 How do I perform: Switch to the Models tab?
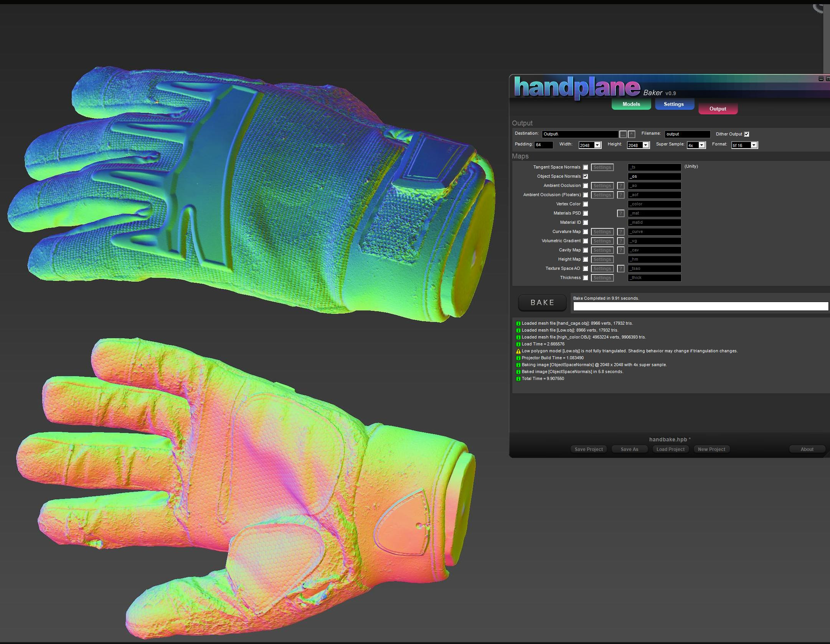point(631,104)
